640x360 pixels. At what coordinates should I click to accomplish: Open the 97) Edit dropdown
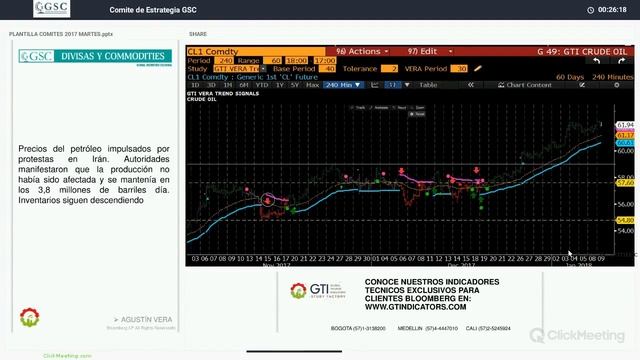pos(430,51)
